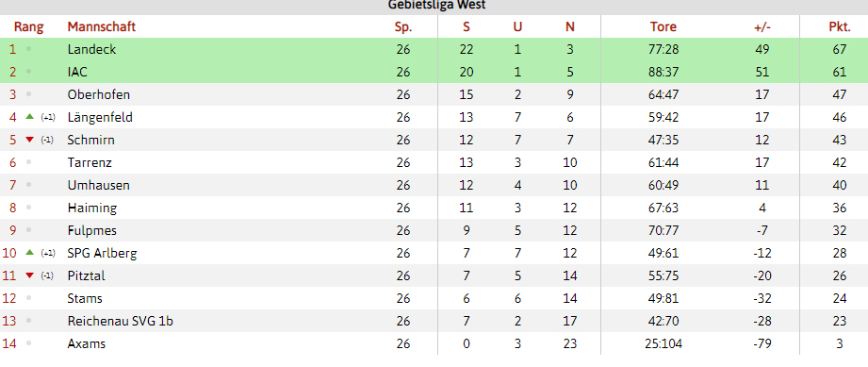Click the gray dot next to Landeck
Screen dimensions: 868x367
coord(29,49)
